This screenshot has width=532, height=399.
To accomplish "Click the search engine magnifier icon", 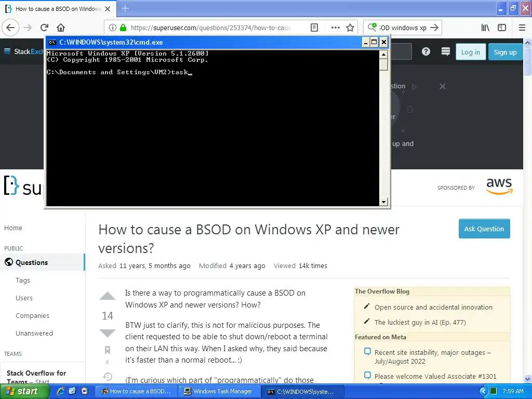I will pos(372,27).
